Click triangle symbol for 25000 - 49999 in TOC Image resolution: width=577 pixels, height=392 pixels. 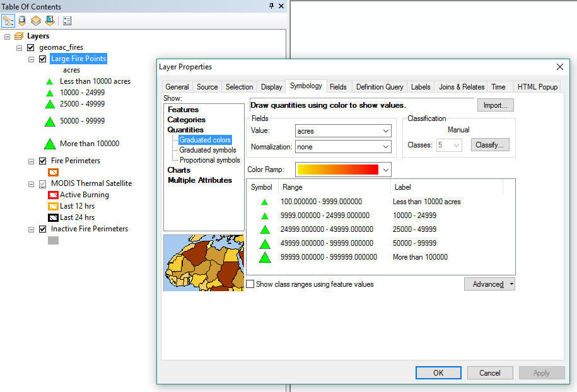(x=50, y=104)
